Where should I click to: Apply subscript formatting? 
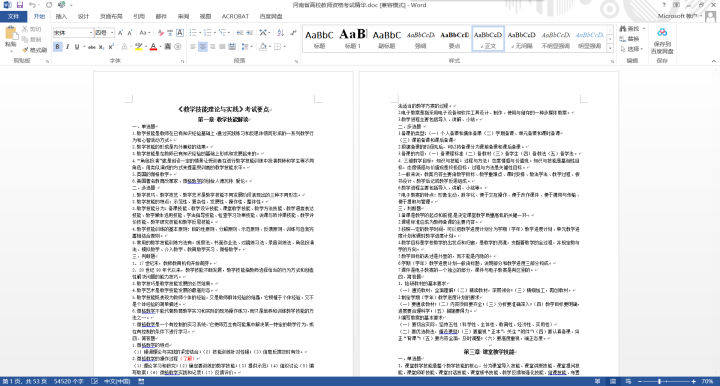point(101,47)
